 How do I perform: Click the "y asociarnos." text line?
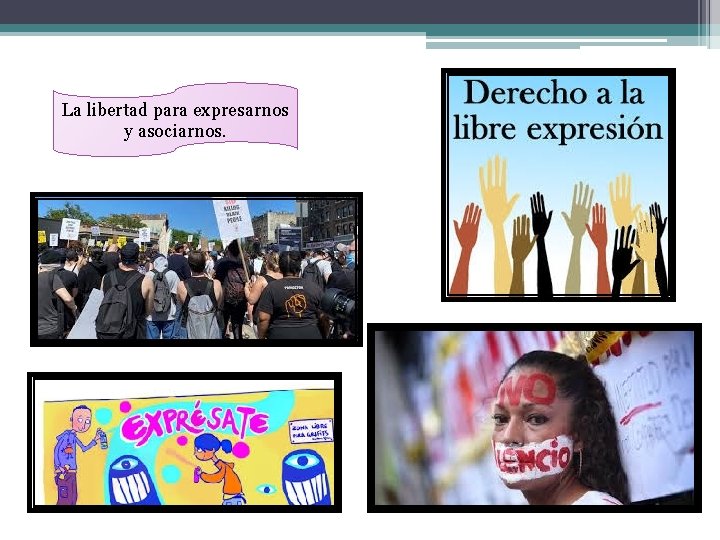pyautogui.click(x=175, y=132)
